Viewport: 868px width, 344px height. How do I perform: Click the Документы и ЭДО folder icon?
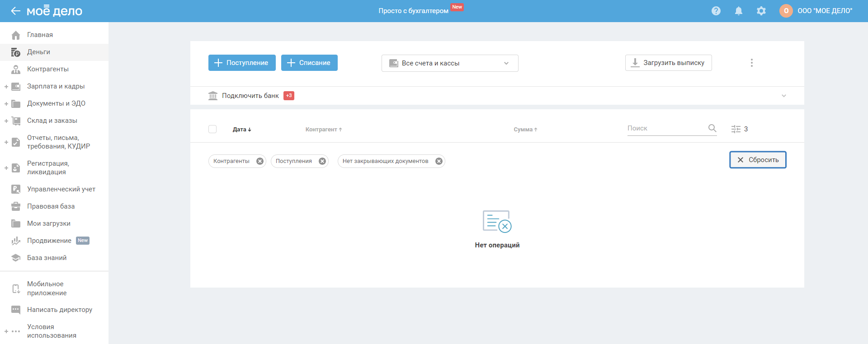[x=16, y=103]
